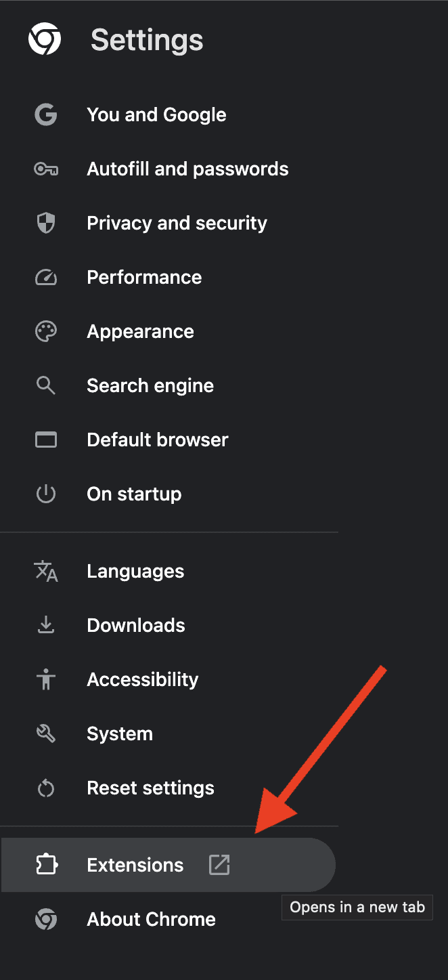
Task: Click the shield Privacy icon
Action: point(46,223)
